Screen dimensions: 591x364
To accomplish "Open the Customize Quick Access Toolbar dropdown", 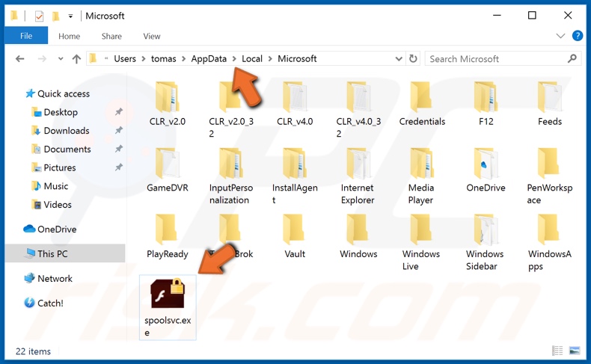I will [x=70, y=16].
